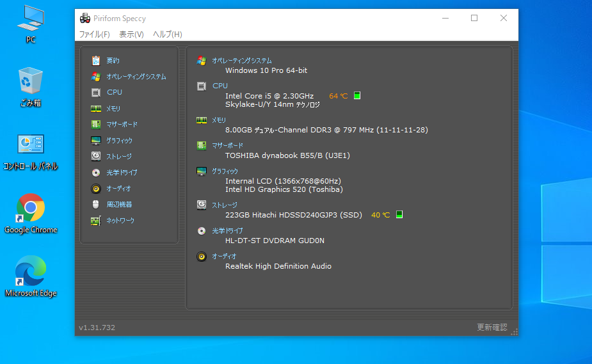This screenshot has height=364, width=592.
Task: Open the ネットワーク card icon in sidebar
Action: pyautogui.click(x=96, y=221)
